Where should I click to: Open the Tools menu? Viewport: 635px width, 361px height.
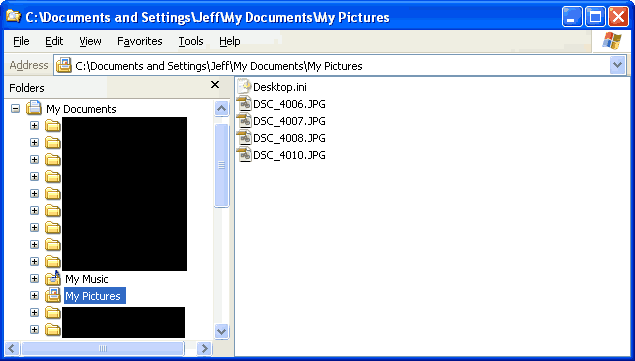tap(191, 41)
